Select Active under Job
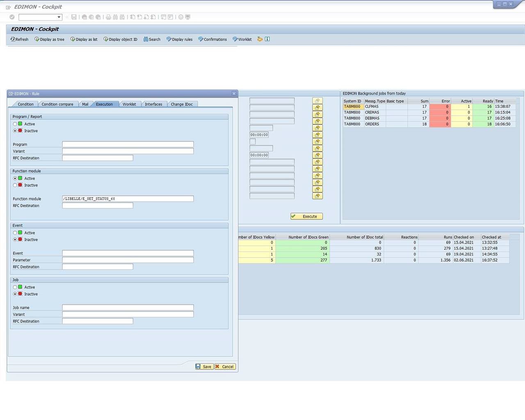Screen dimensions: 525x420 click(15, 288)
